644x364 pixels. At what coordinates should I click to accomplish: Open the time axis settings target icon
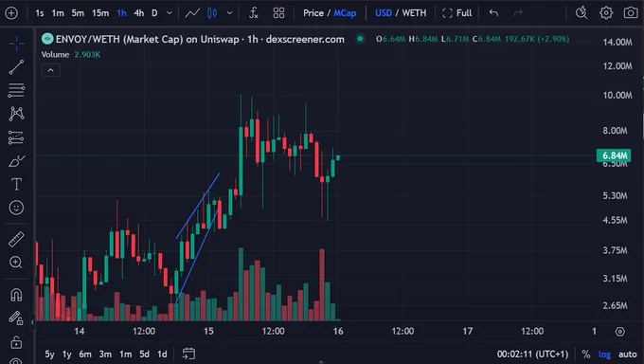pos(620,332)
